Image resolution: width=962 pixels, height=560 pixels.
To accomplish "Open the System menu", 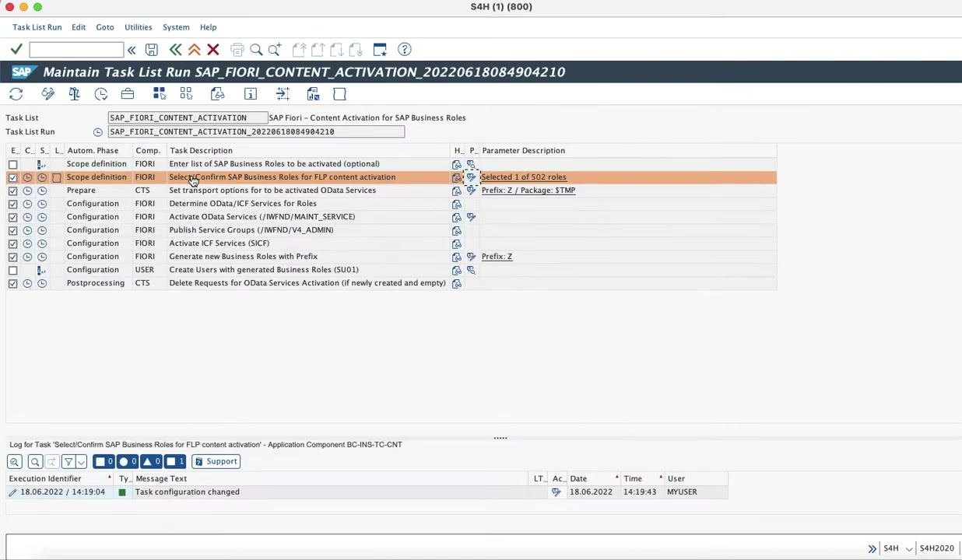I will point(176,27).
